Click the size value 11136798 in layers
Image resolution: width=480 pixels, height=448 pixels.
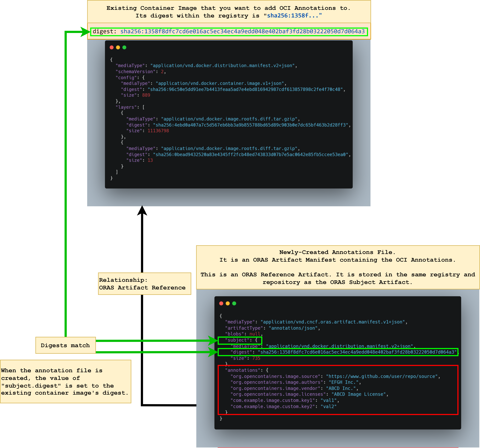(x=158, y=131)
